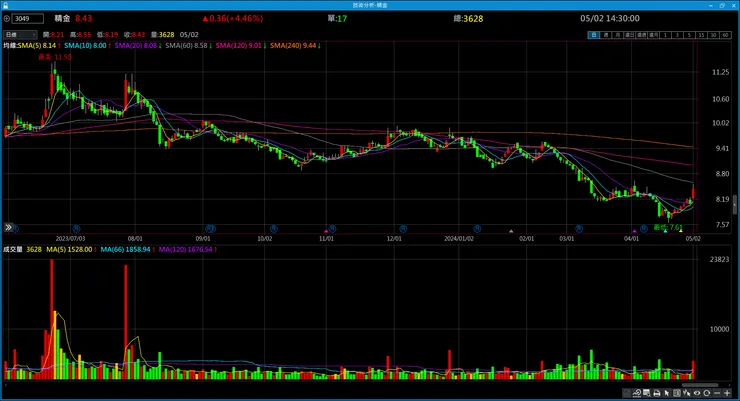Switch to the 60-minute chart button
Screen dimensions: 740x401
tap(725, 35)
